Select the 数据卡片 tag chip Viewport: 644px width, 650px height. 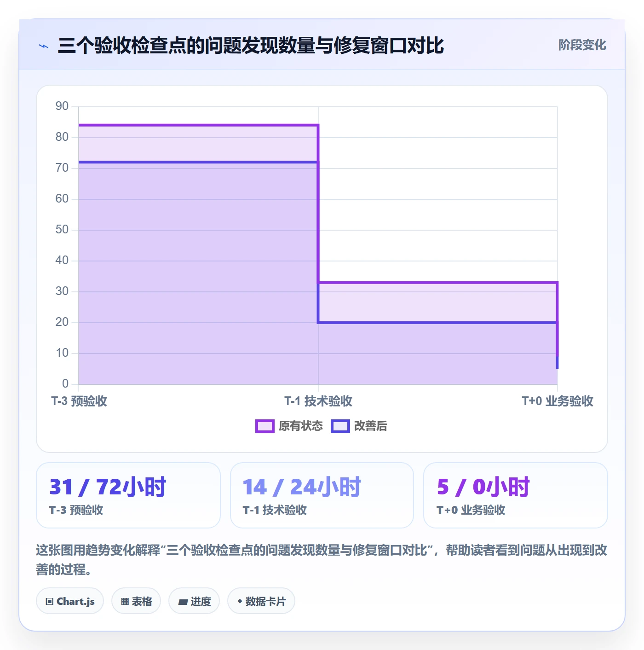pos(261,601)
